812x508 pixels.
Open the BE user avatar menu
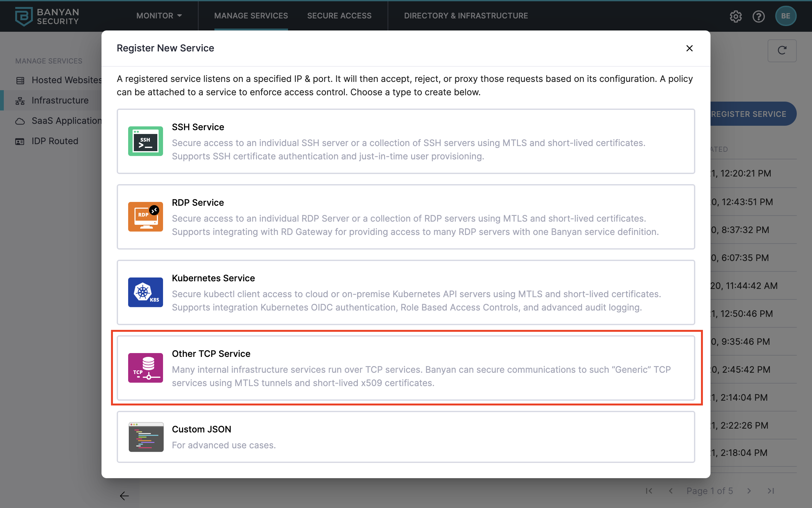785,16
